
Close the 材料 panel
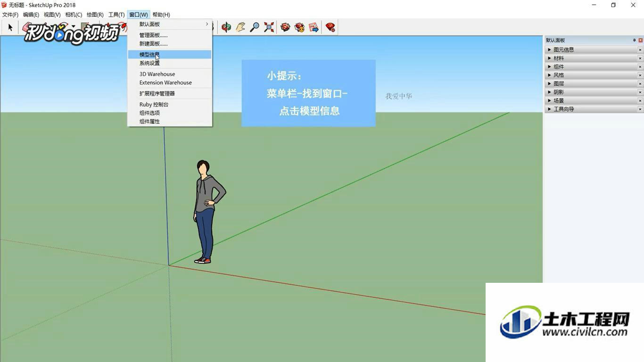pyautogui.click(x=640, y=58)
